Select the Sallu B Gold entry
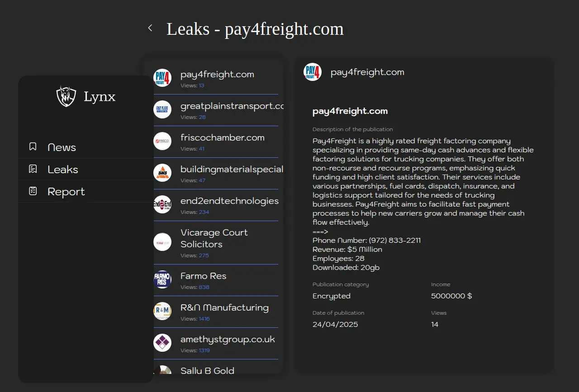Screen dimensions: 579x392 click(207, 370)
